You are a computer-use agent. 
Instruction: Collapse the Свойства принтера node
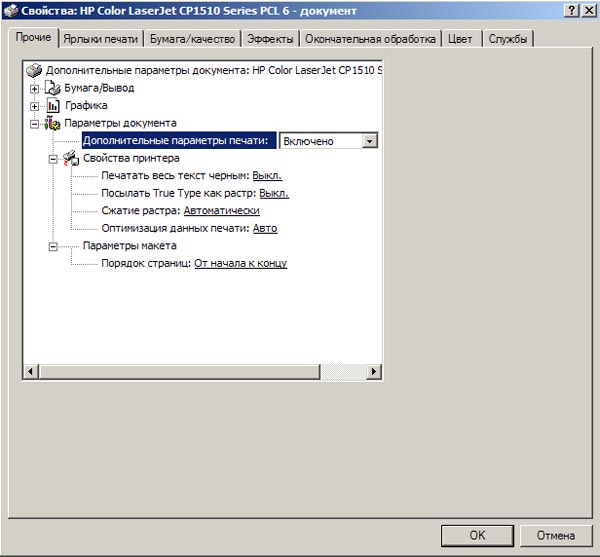[53, 159]
